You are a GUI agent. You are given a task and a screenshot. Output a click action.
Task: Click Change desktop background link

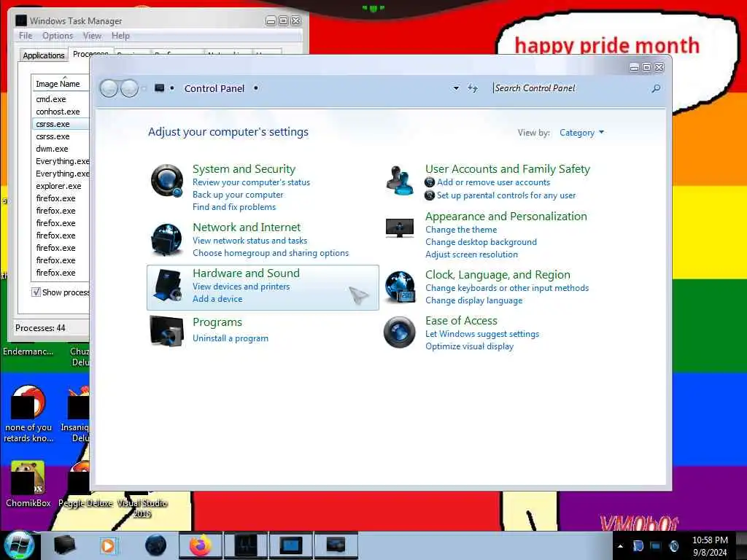tap(481, 242)
